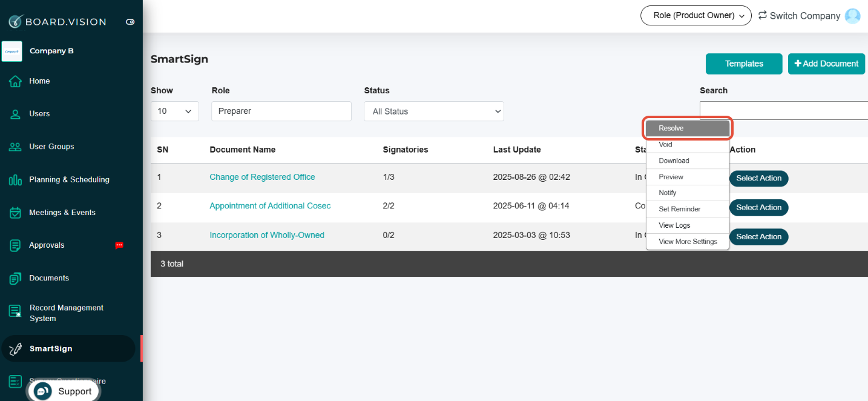Click the user avatar icon
This screenshot has width=868, height=401.
852,16
